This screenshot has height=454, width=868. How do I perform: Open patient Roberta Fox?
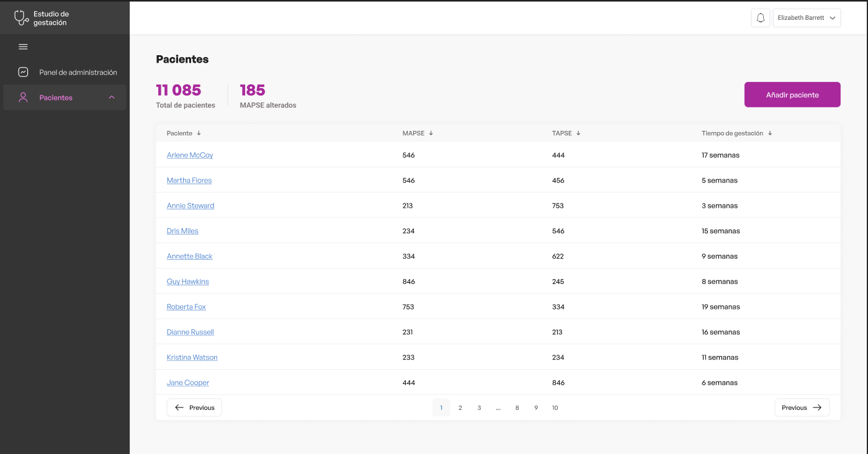click(x=186, y=307)
